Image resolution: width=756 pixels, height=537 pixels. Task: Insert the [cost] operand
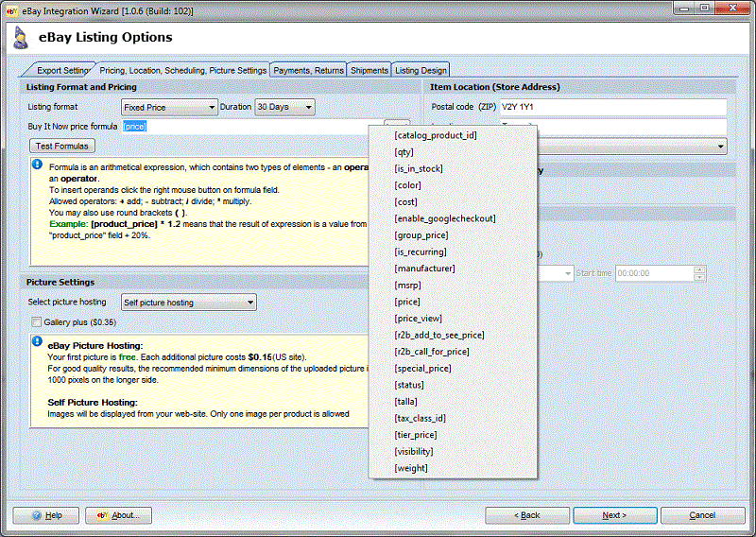click(x=453, y=202)
